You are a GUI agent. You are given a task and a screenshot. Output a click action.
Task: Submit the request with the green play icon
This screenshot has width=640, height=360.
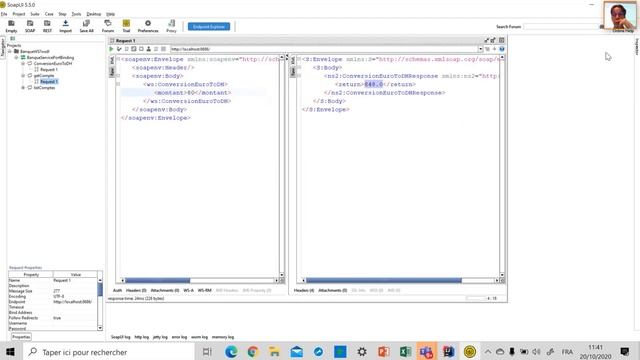[x=111, y=49]
